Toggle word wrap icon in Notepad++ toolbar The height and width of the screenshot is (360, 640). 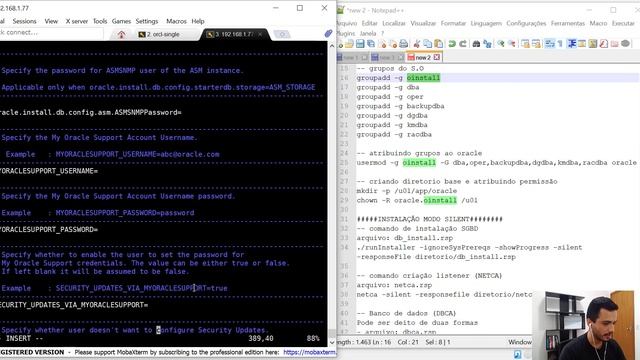click(550, 44)
